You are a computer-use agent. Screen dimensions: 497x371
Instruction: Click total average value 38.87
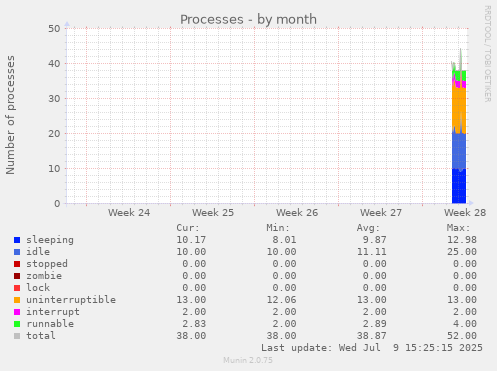(372, 336)
